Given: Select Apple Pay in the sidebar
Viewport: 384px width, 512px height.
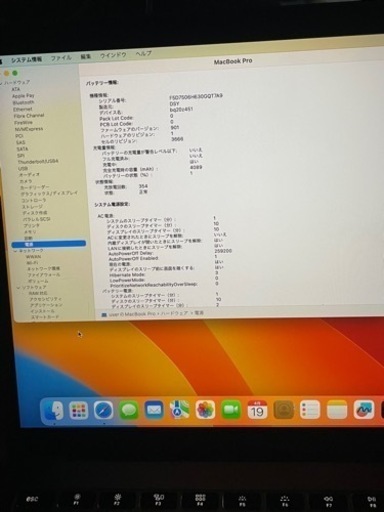Looking at the screenshot, I should [x=23, y=96].
